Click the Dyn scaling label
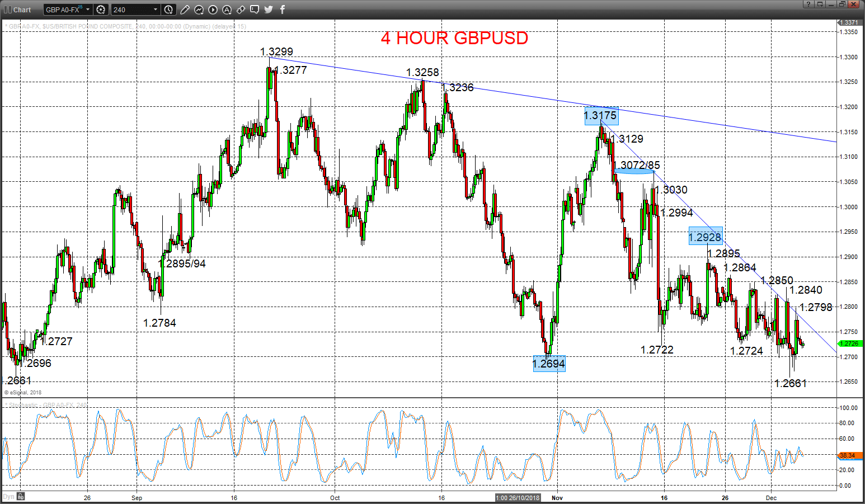Image resolution: width=865 pixels, height=504 pixels. tap(8, 497)
